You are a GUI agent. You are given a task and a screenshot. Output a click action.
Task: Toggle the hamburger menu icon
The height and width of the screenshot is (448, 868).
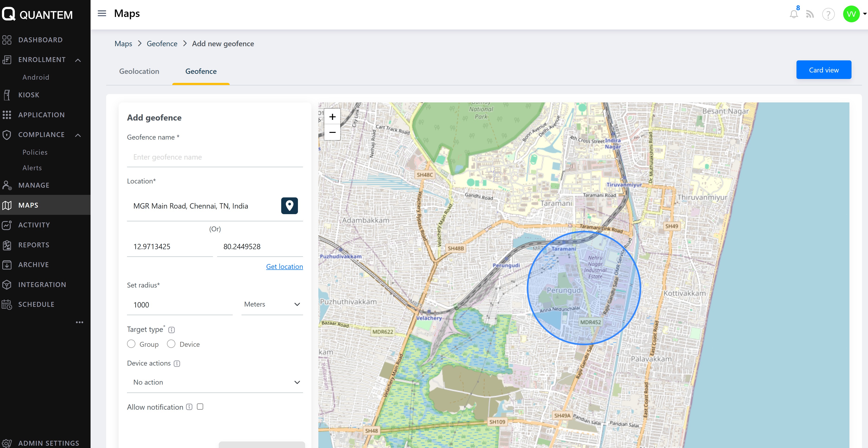tap(102, 13)
